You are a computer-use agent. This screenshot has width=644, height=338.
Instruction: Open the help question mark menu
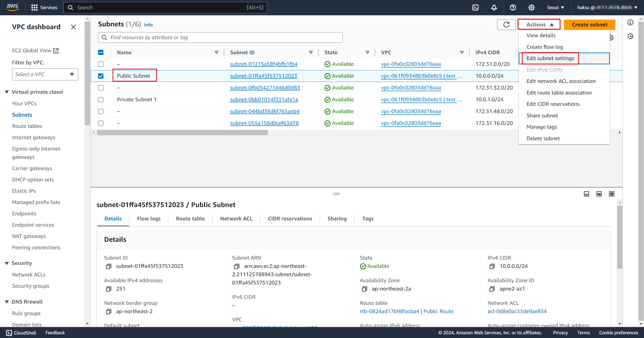[x=513, y=8]
